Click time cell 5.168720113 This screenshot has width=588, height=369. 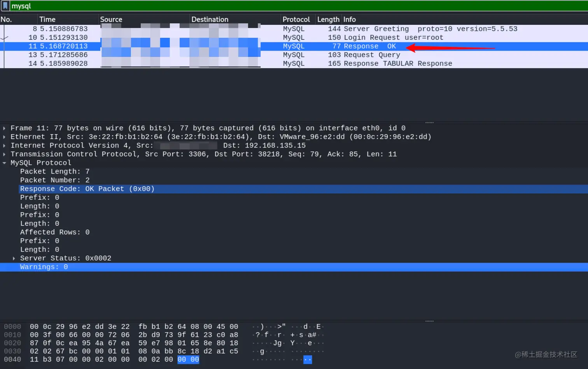coord(64,46)
